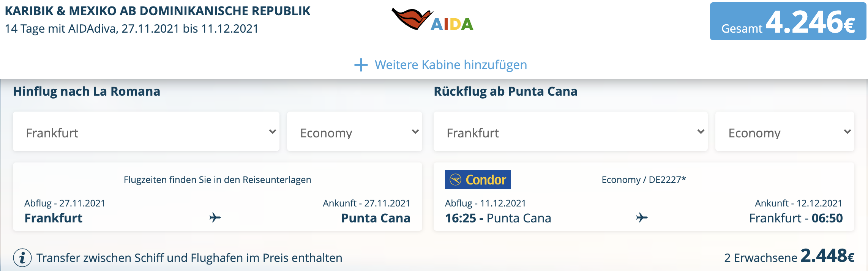Click the Gesamt 4.246€ total price button
The height and width of the screenshot is (271, 868).
point(788,22)
